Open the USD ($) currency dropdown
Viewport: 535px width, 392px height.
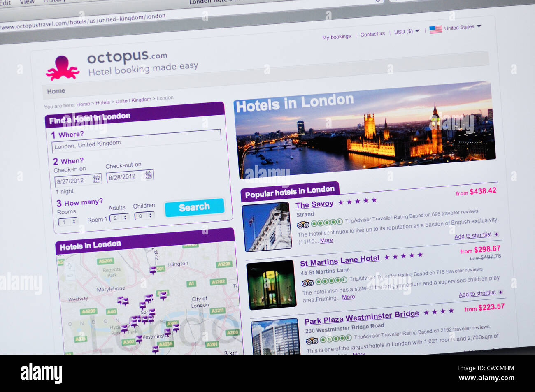[407, 31]
